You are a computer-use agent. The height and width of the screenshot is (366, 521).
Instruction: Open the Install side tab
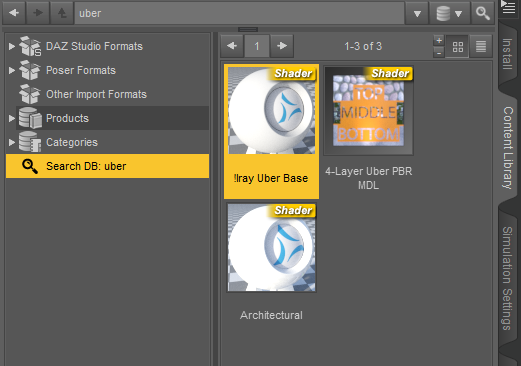tap(507, 54)
